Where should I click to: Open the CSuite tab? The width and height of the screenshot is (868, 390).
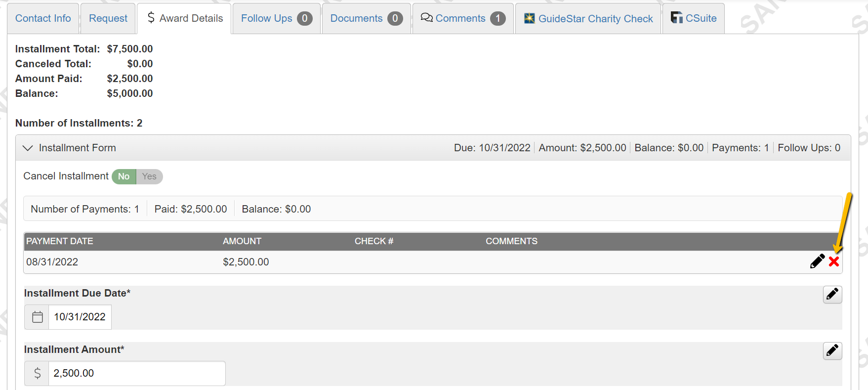(x=694, y=18)
